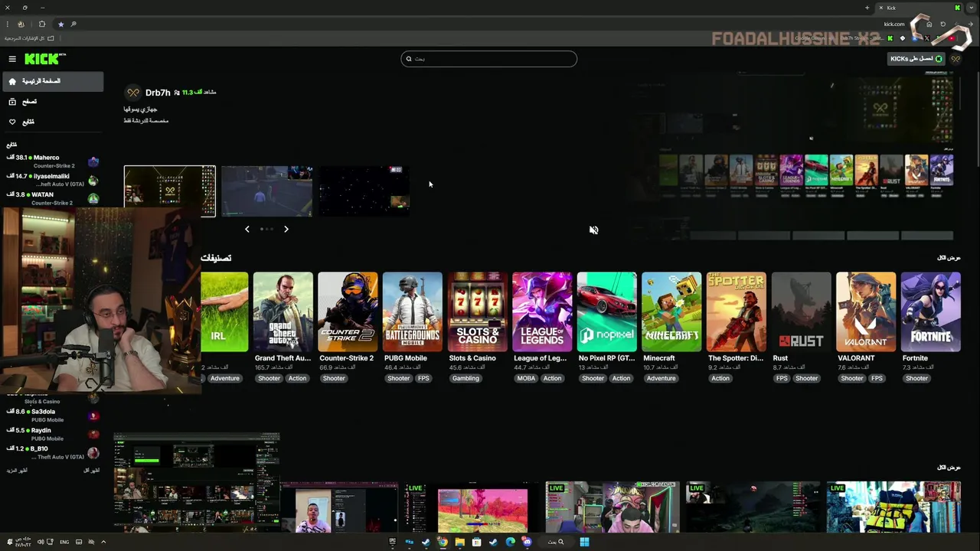The width and height of the screenshot is (980, 551).
Task: Open the hamburger sidebar menu
Action: point(12,59)
